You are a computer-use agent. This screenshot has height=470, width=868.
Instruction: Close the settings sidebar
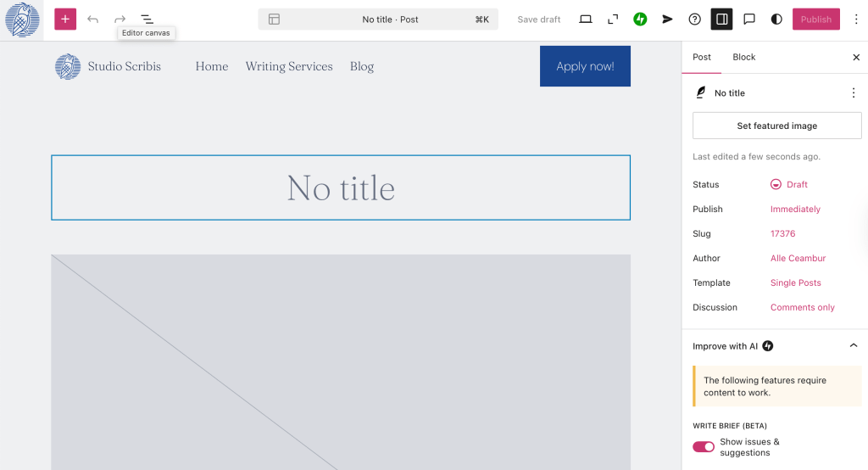pos(856,57)
